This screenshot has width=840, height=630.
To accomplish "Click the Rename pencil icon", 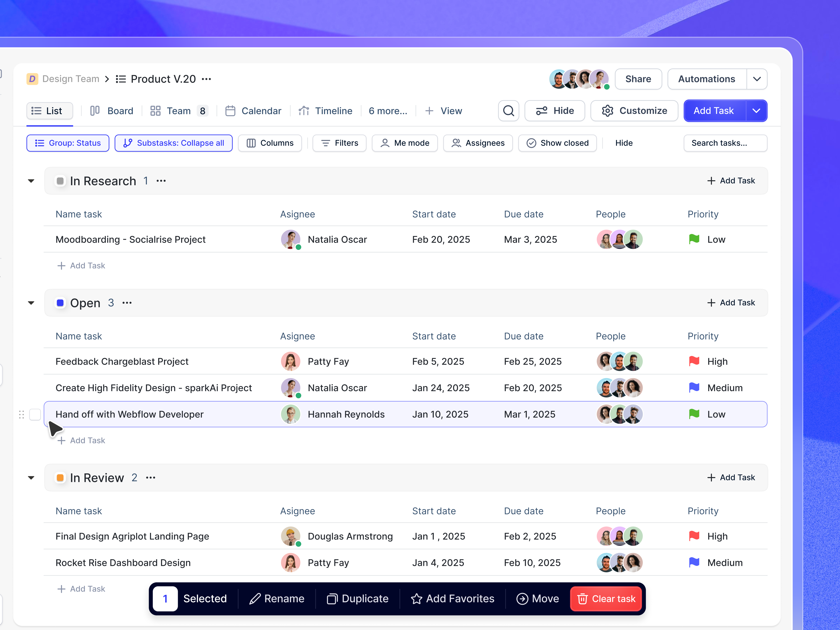I will point(255,598).
